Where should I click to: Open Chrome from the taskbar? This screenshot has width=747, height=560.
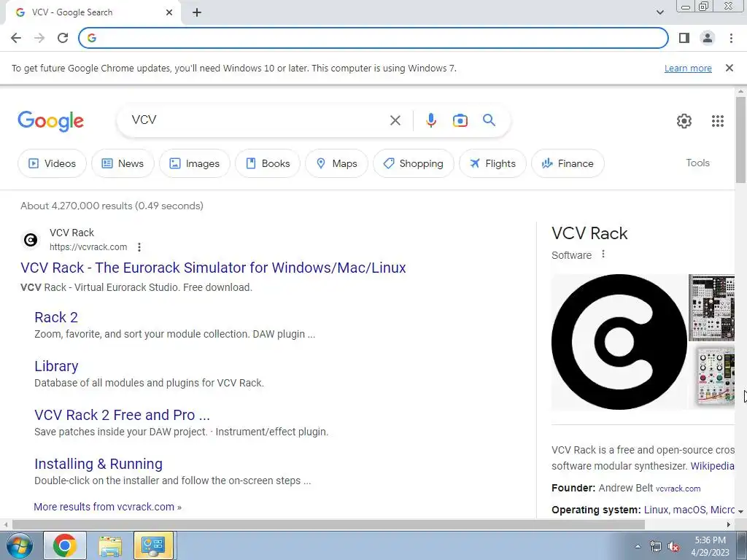pos(65,545)
